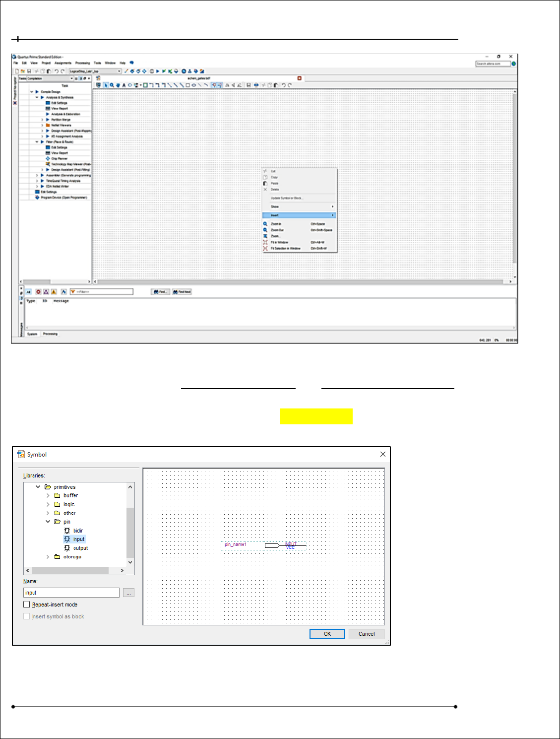Collapse Analysis & Synthesis task
The width and height of the screenshot is (560, 739).
tap(37, 97)
